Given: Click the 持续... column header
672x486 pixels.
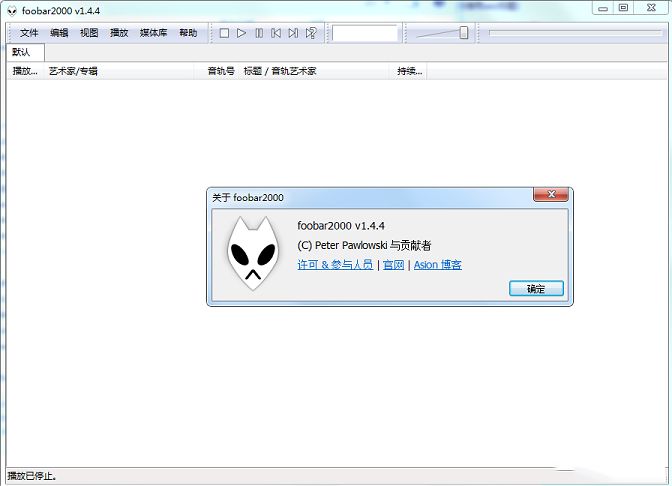Looking at the screenshot, I should [408, 71].
